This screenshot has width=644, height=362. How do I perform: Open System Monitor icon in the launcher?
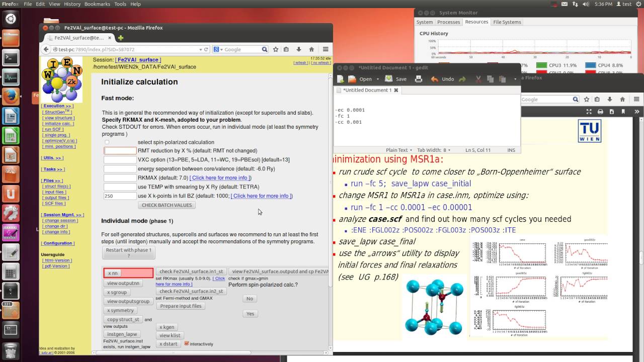coord(11,77)
